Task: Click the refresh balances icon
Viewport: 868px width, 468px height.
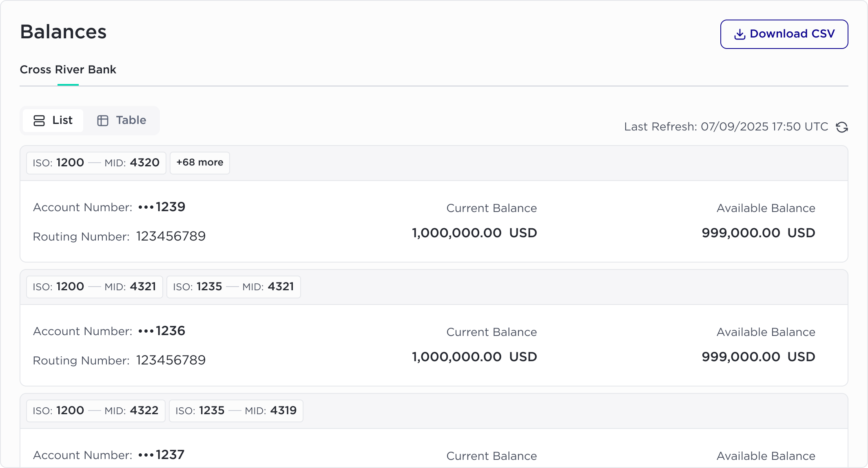Action: click(842, 127)
